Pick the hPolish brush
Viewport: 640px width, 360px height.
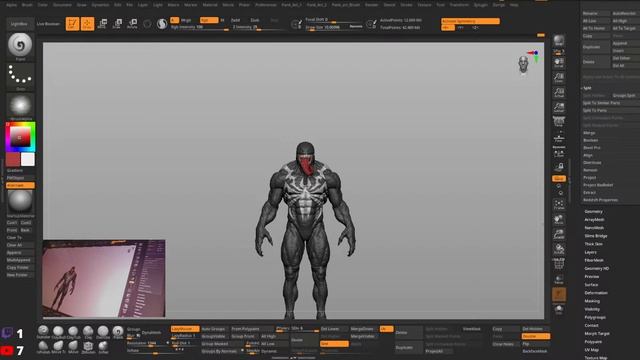tap(43, 347)
